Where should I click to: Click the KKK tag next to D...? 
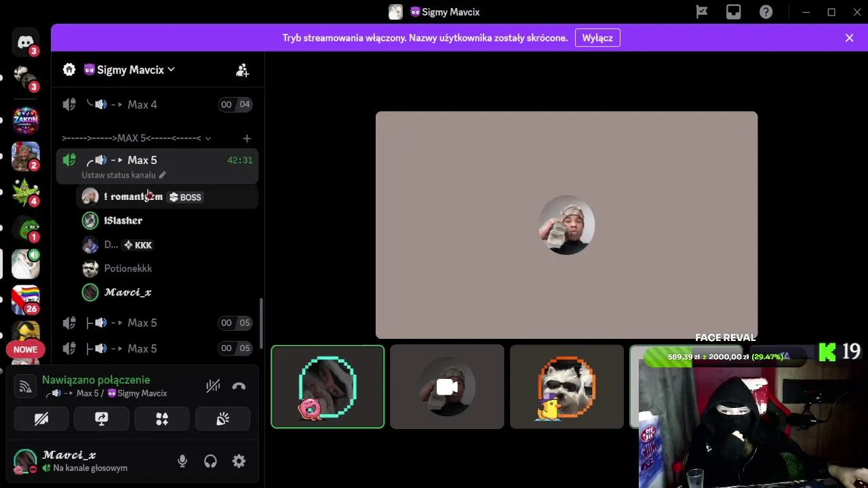[x=138, y=245]
